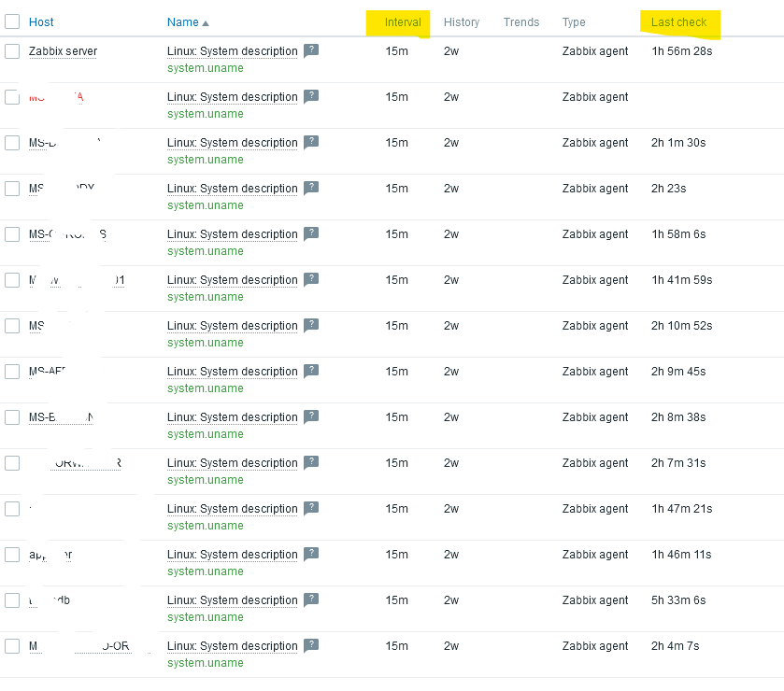Select all items with header checkbox
The width and height of the screenshot is (784, 691).
tap(12, 21)
